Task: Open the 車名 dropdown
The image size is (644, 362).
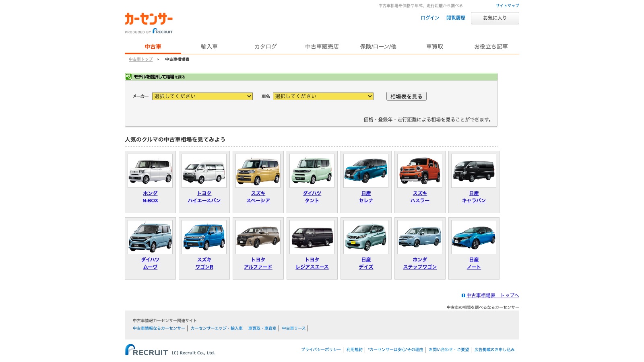Action: pos(323,97)
